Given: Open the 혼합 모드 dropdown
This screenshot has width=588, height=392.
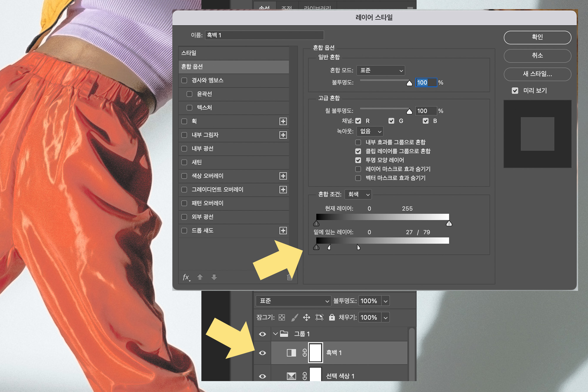Looking at the screenshot, I should (381, 70).
